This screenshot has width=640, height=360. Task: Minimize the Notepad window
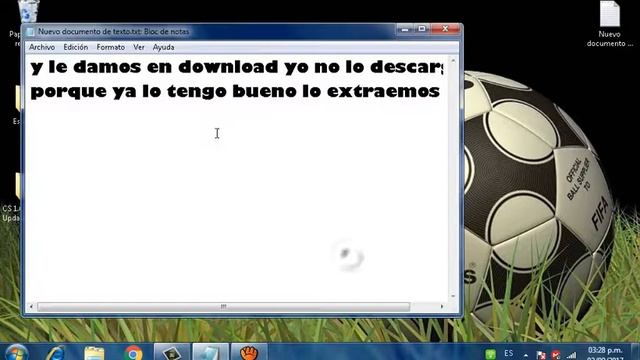pos(405,29)
